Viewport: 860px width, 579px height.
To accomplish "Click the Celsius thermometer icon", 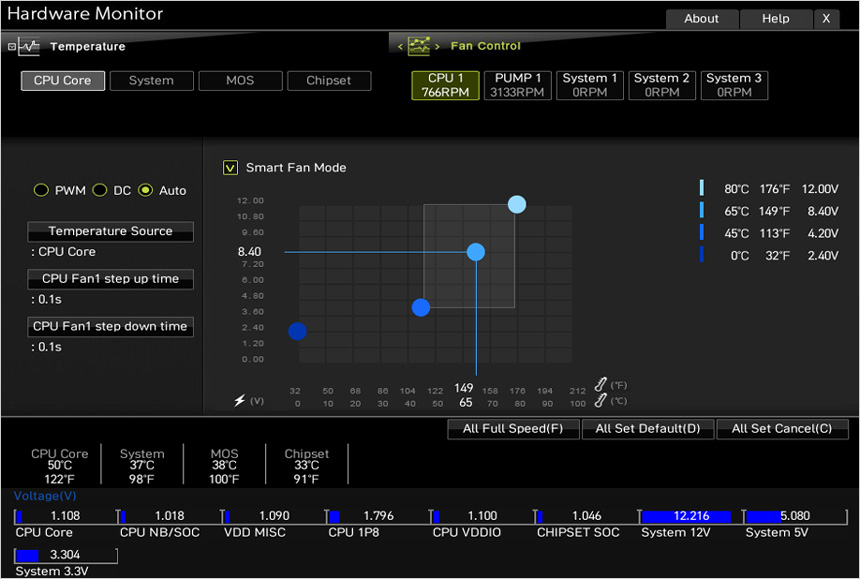I will (601, 400).
